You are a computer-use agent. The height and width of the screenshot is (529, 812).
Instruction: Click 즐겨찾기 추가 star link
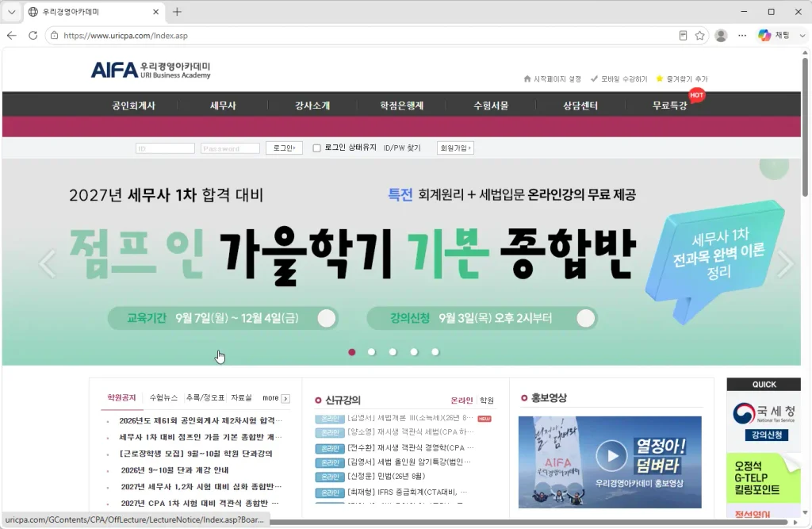[681, 79]
